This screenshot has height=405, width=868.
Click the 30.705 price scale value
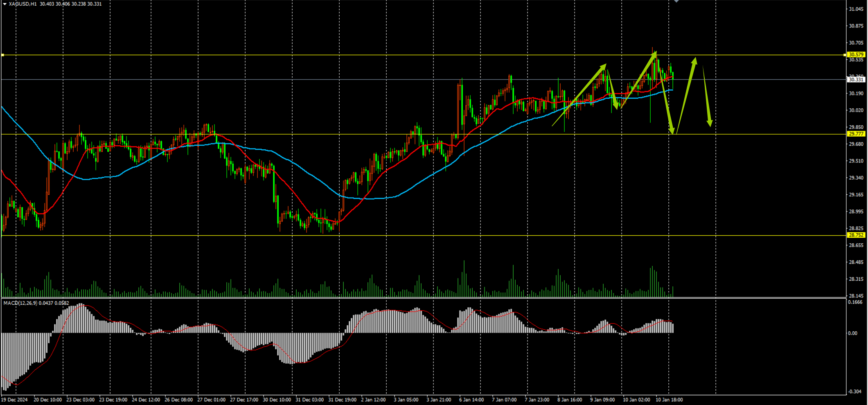coord(856,43)
